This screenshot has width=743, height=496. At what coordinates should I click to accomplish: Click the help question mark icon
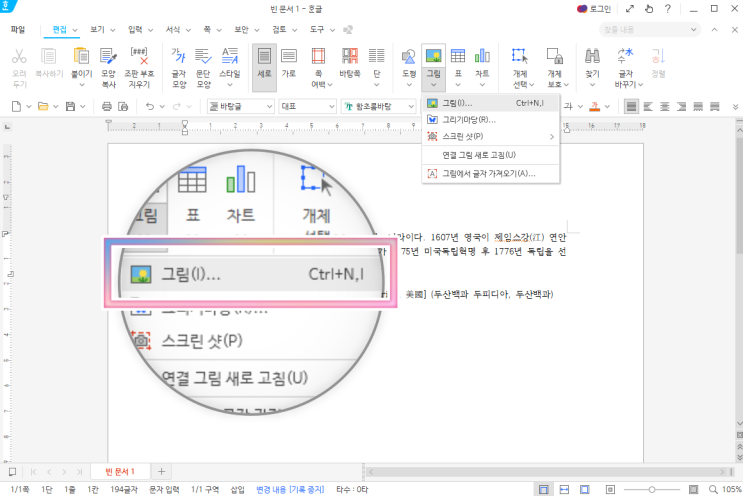668,9
